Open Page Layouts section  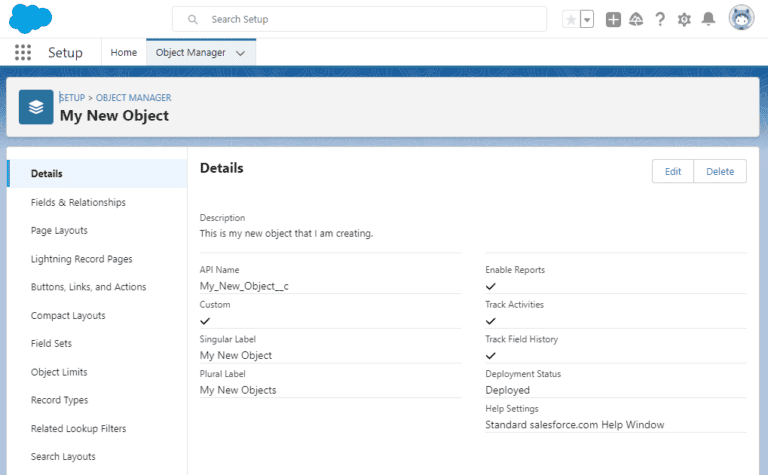click(59, 230)
